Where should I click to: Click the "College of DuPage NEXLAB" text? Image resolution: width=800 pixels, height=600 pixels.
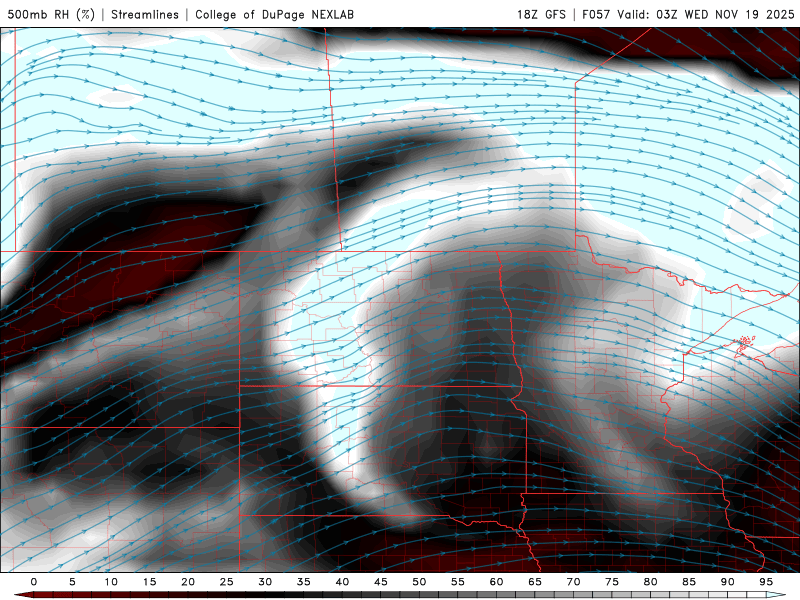point(274,14)
